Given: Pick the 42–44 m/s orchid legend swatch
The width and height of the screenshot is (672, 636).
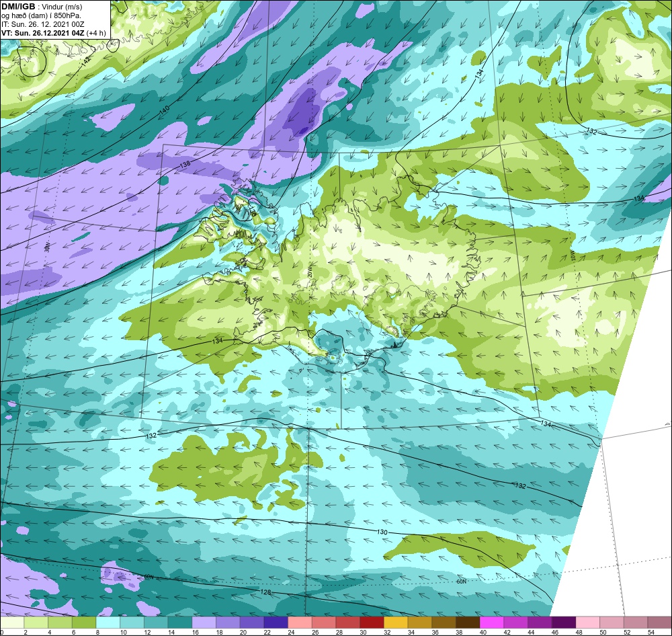Looking at the screenshot, I should pos(516,623).
